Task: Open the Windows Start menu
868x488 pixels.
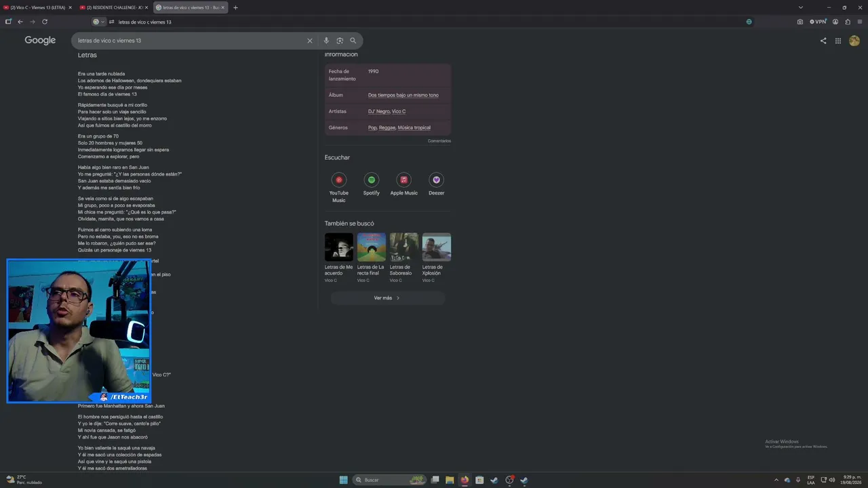Action: pyautogui.click(x=344, y=480)
